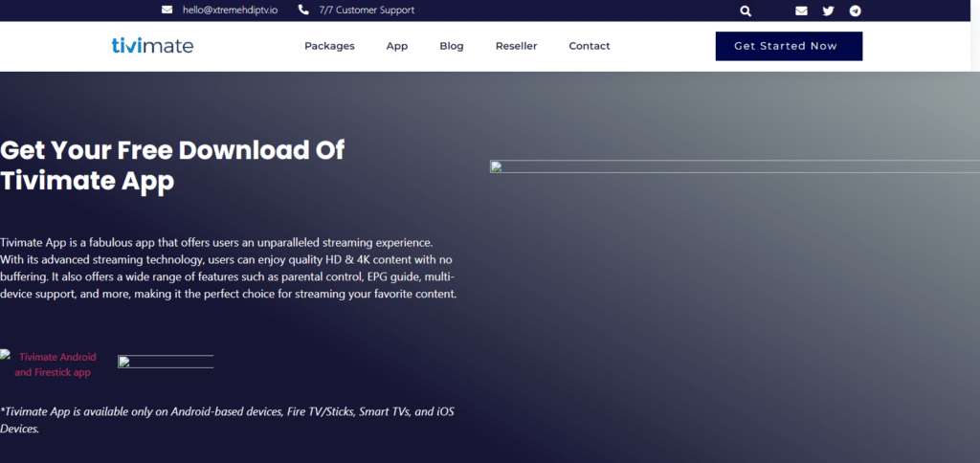This screenshot has width=980, height=463.
Task: Click the phone icon beside Customer Support
Action: click(303, 10)
